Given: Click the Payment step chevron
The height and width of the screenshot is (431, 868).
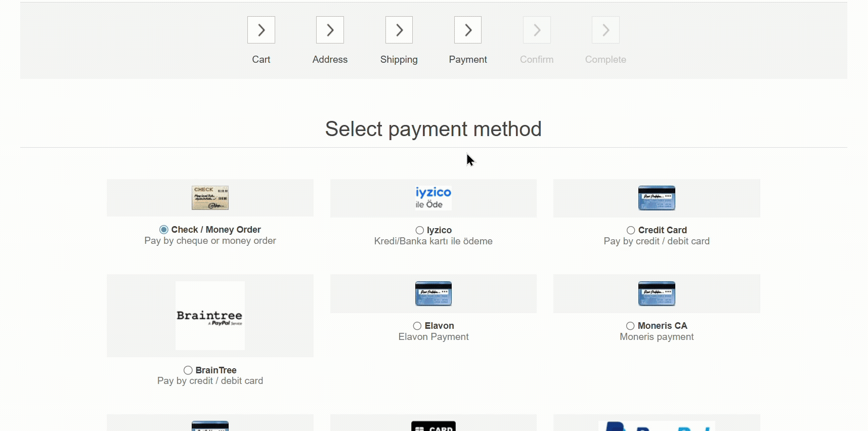Looking at the screenshot, I should [x=468, y=30].
